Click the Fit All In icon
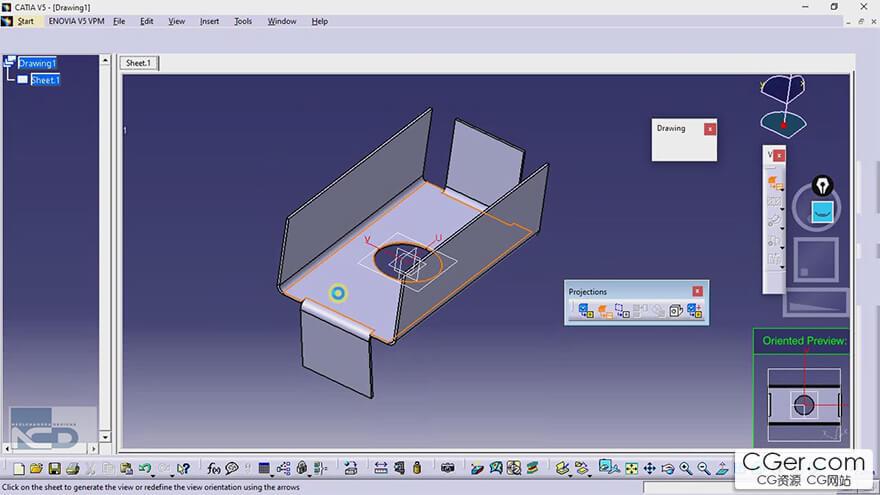 (631, 468)
